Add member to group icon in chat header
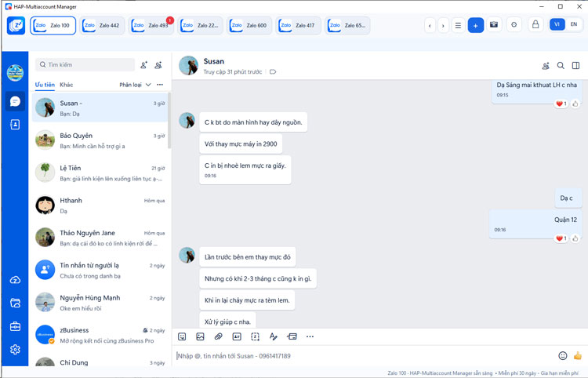Image resolution: width=588 pixels, height=378 pixels. (x=546, y=66)
